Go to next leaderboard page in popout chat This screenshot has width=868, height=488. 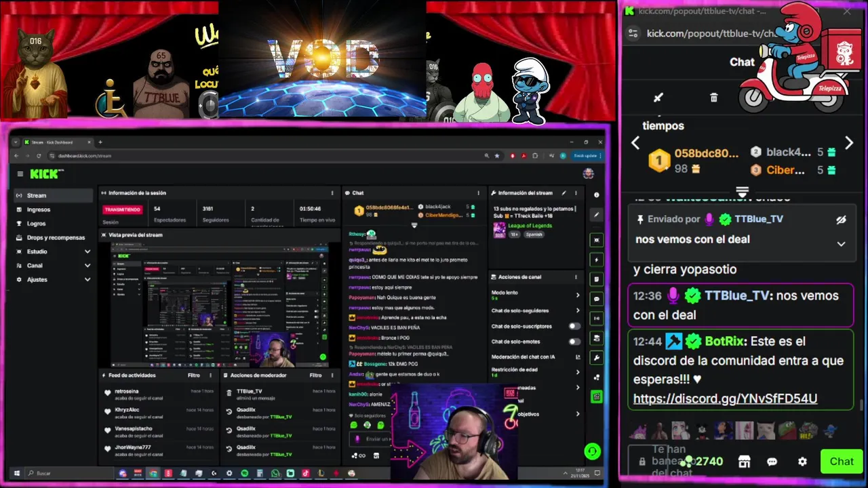(849, 143)
